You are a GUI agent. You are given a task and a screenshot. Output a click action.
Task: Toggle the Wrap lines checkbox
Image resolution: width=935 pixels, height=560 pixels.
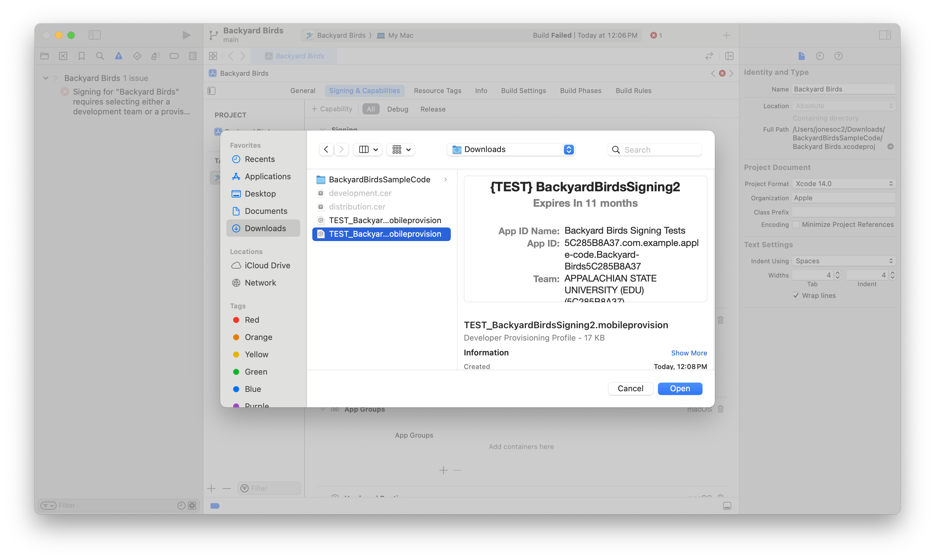[796, 295]
